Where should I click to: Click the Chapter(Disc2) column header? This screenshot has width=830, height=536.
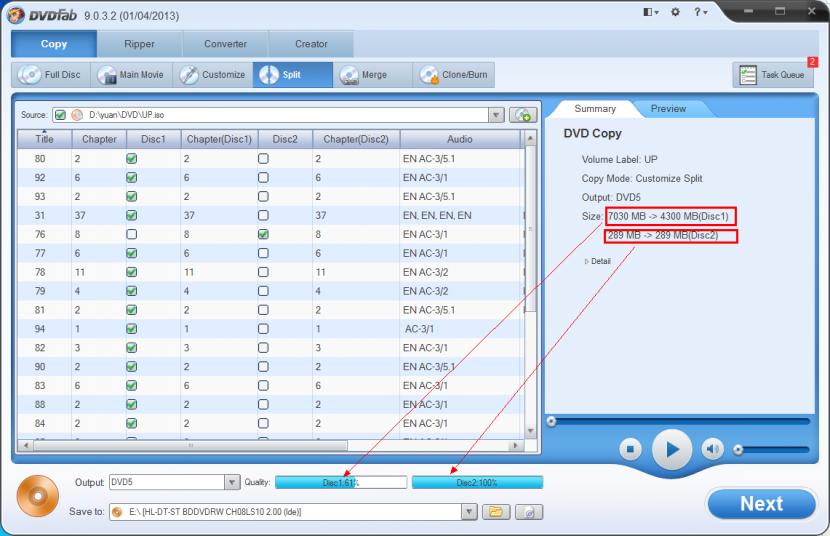(x=356, y=139)
